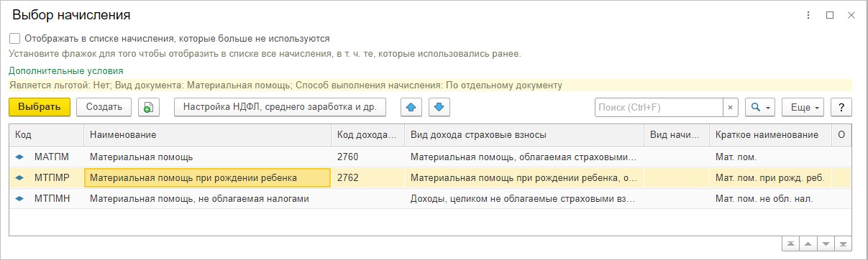Jump to the list's last record icon
868x260 pixels.
843,244
